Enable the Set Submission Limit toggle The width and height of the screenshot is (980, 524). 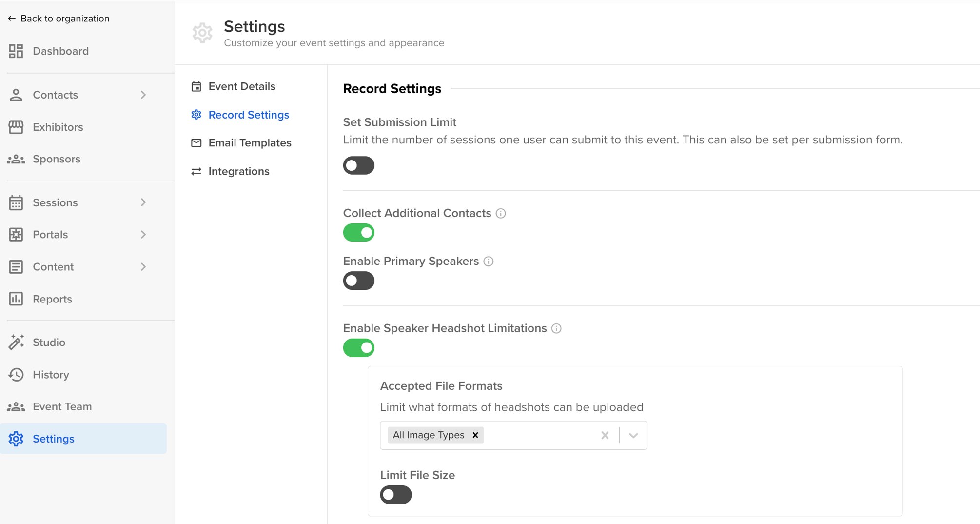pos(358,165)
